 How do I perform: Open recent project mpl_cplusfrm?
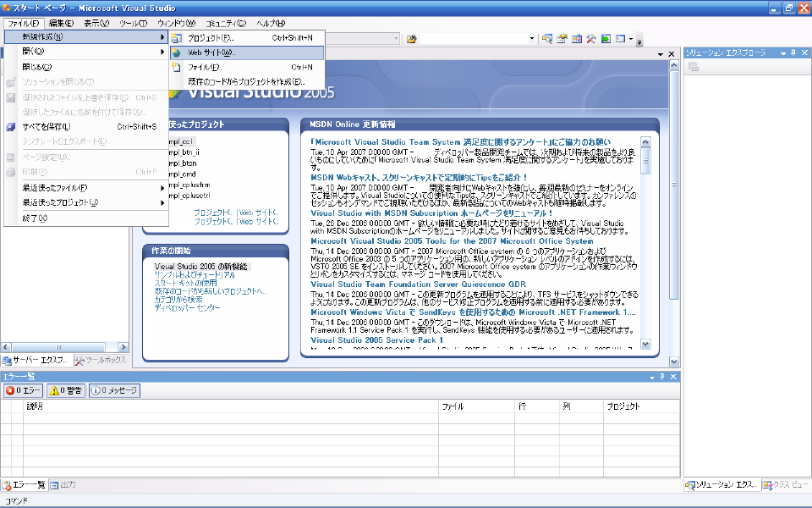click(189, 185)
